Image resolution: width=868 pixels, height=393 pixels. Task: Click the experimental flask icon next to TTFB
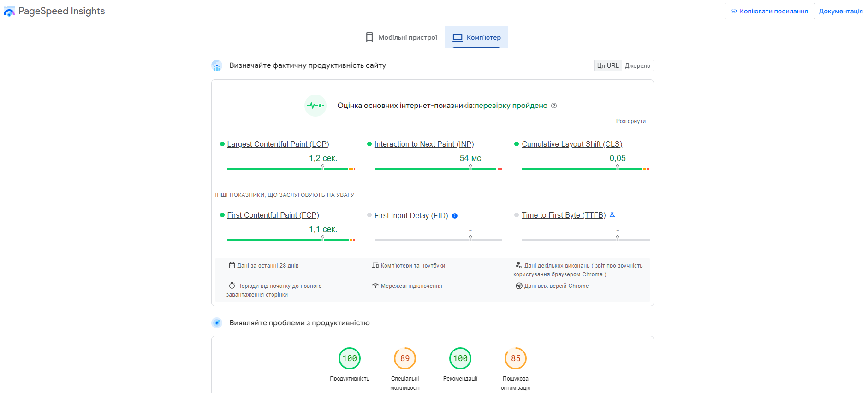[612, 215]
